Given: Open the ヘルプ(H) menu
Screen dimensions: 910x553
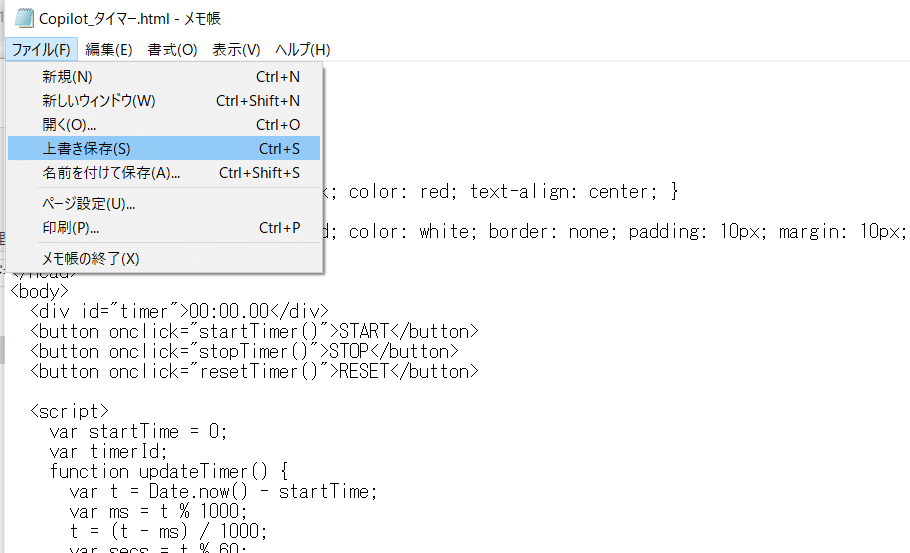Looking at the screenshot, I should click(302, 50).
